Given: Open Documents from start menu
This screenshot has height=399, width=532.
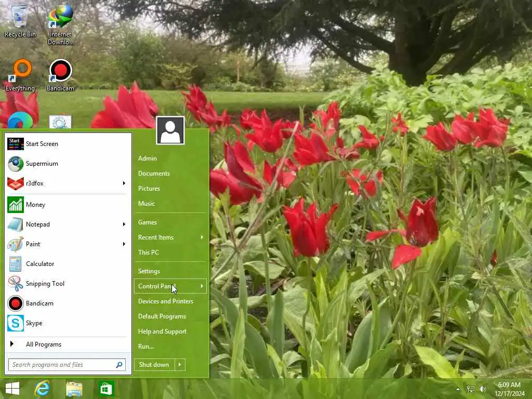Looking at the screenshot, I should click(x=154, y=174).
